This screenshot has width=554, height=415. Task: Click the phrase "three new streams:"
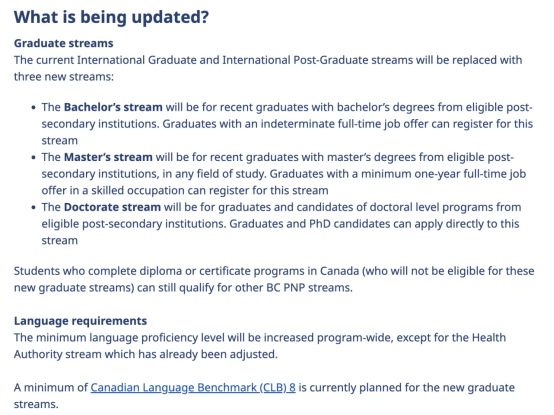(x=64, y=77)
